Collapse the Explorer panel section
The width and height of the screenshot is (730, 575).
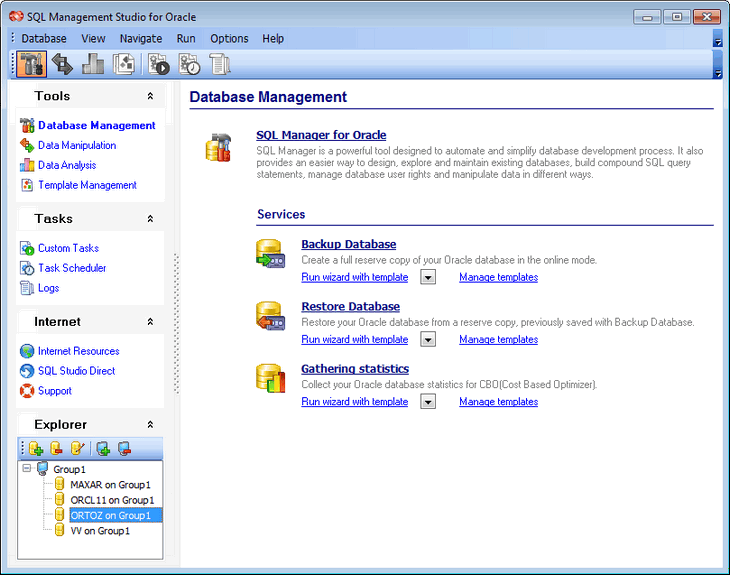click(150, 424)
